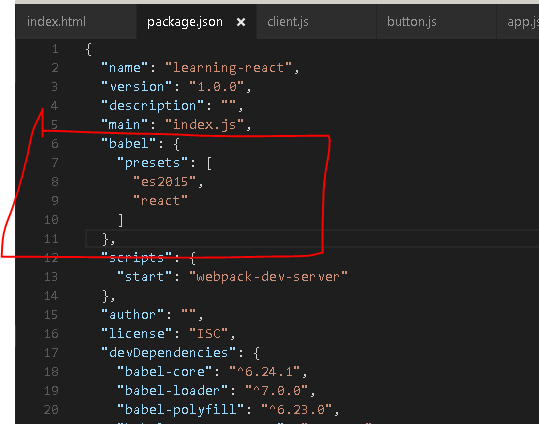Click the "babel" key on line 6
Image resolution: width=539 pixels, height=424 pixels.
point(128,143)
